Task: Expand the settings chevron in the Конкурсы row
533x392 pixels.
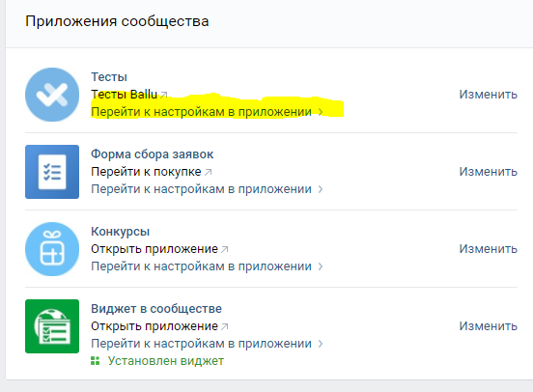Action: [321, 266]
